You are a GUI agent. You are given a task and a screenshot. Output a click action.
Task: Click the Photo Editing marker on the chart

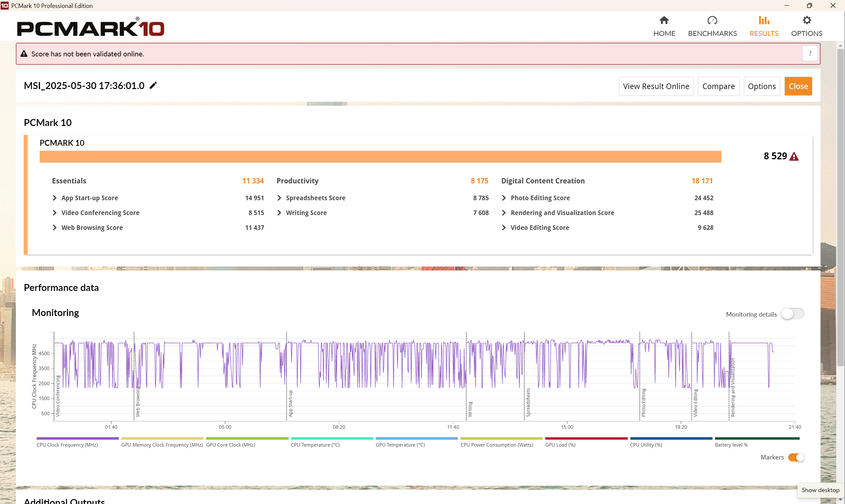point(644,403)
